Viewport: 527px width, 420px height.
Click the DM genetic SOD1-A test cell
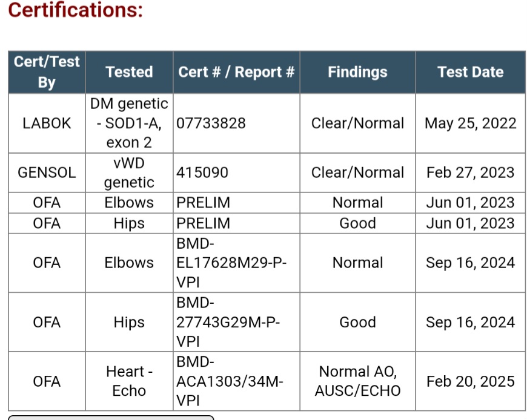(129, 123)
